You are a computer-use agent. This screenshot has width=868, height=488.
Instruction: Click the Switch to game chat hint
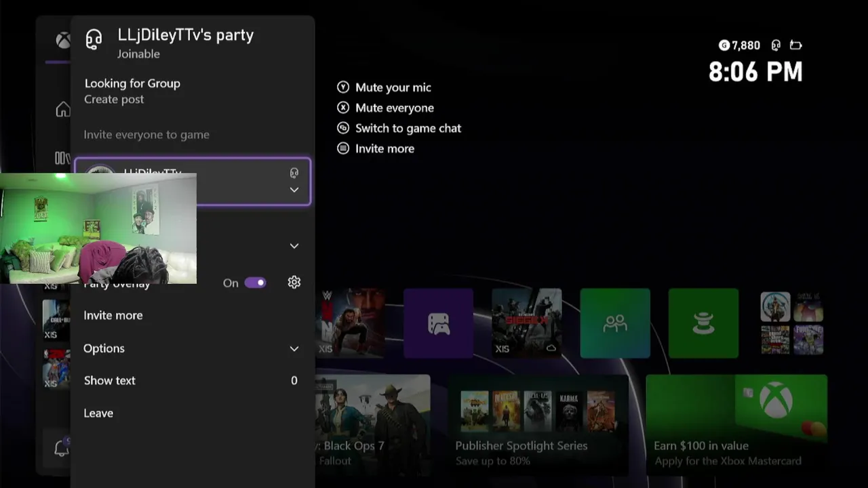point(408,128)
